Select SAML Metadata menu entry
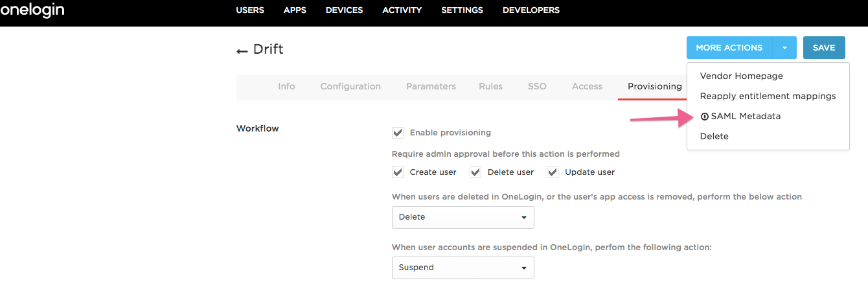 tap(768, 116)
